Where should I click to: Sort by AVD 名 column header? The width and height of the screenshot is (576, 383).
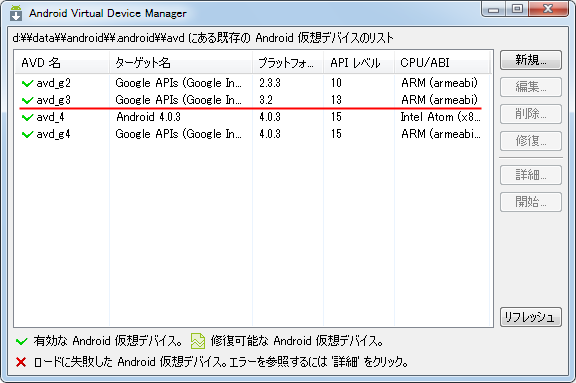coord(62,63)
